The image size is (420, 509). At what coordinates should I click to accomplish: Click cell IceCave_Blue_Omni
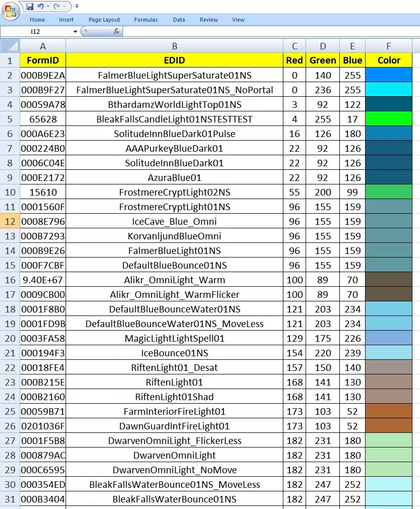pos(174,221)
